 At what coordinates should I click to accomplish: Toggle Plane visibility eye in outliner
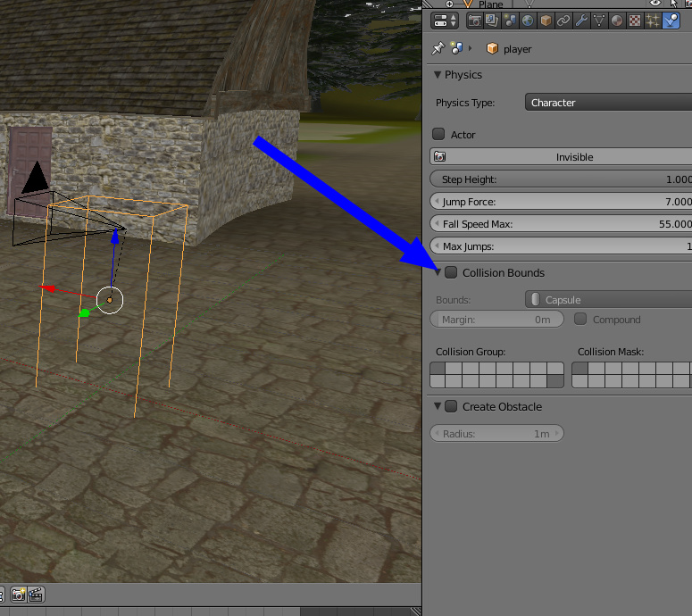pos(655,4)
